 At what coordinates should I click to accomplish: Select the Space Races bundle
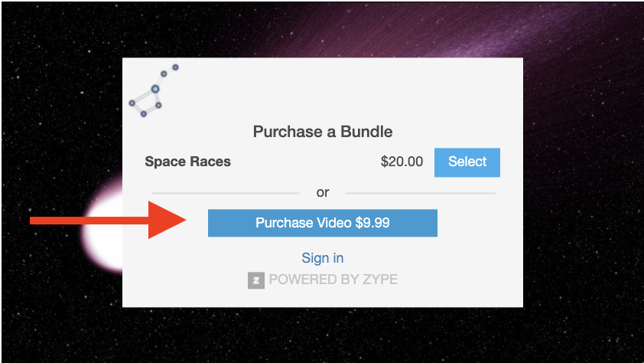pos(467,162)
